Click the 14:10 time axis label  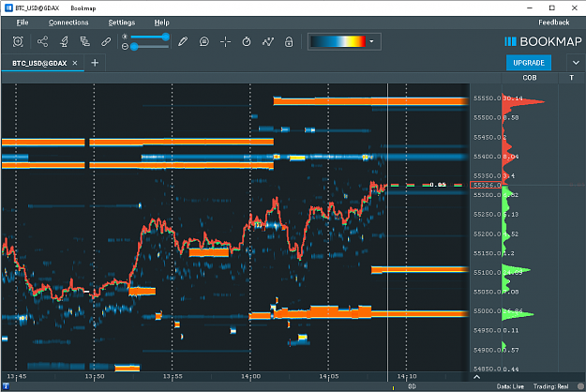[x=407, y=376]
